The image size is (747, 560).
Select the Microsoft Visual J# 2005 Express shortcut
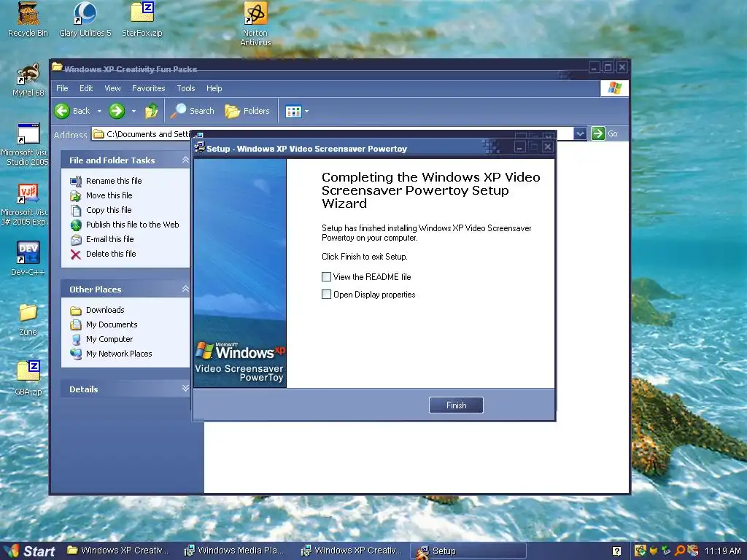click(26, 205)
